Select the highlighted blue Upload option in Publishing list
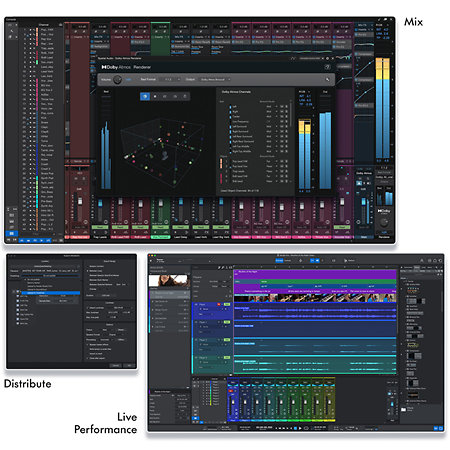The image size is (450, 450). (x=50, y=293)
